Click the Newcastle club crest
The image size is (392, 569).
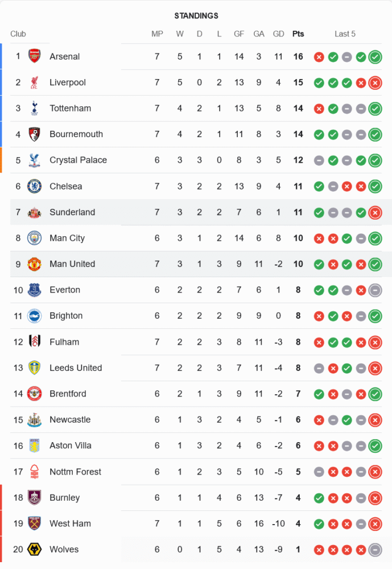pos(35,420)
